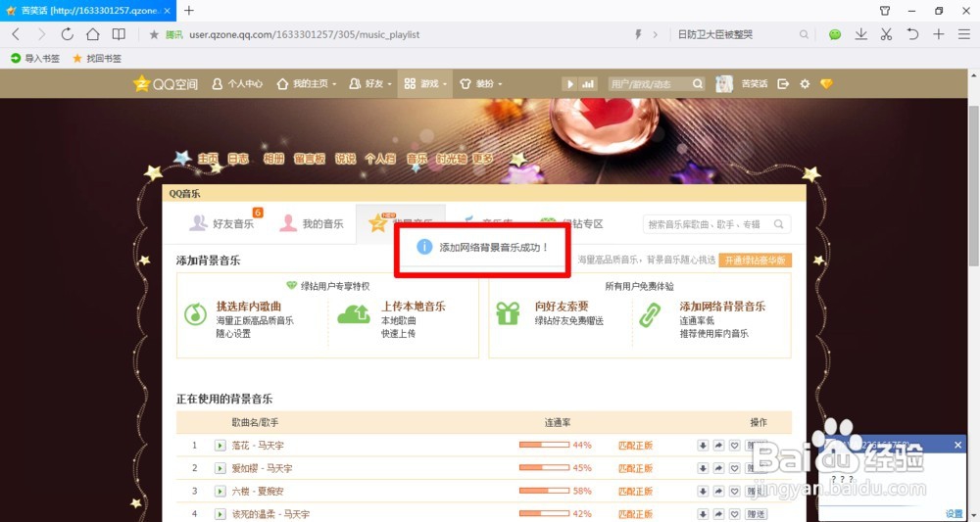Select 向好友索要 option
980x522 pixels.
[562, 307]
